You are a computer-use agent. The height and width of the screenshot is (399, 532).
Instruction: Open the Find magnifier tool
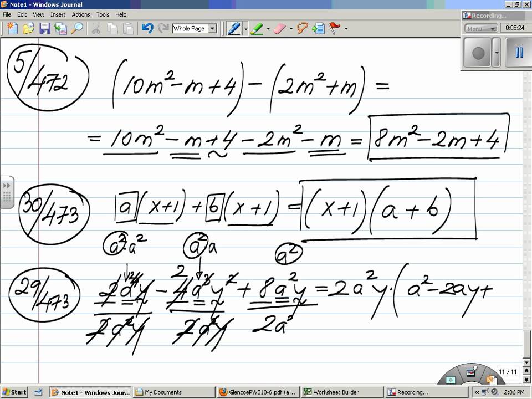click(x=77, y=28)
